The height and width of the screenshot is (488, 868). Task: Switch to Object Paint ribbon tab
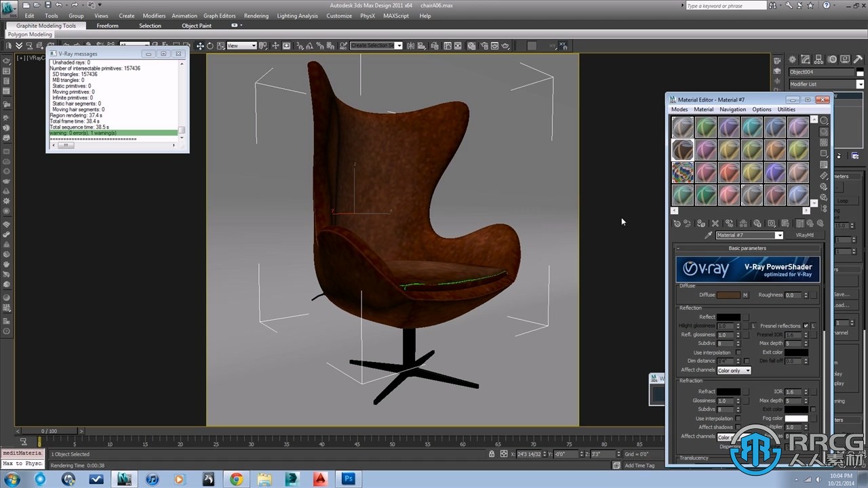pos(197,26)
